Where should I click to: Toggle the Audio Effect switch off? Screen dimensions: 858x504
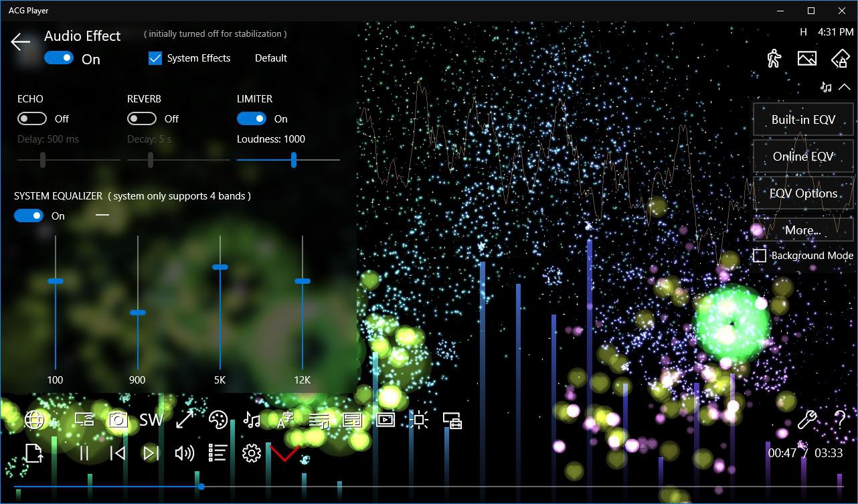click(x=59, y=58)
